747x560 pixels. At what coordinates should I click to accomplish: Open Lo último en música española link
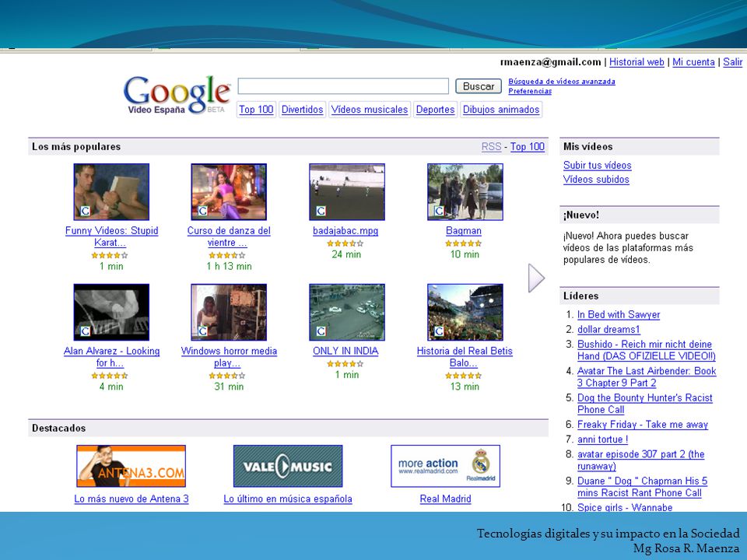[x=288, y=499]
